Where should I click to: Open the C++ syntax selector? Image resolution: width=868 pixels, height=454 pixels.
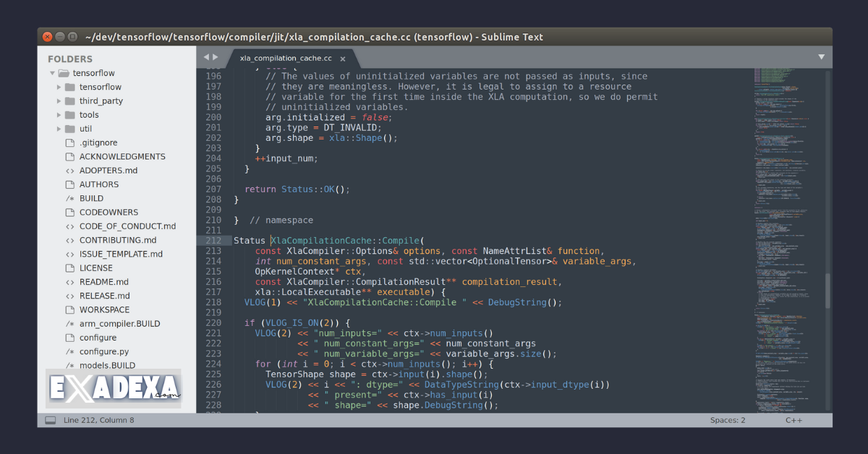point(793,419)
